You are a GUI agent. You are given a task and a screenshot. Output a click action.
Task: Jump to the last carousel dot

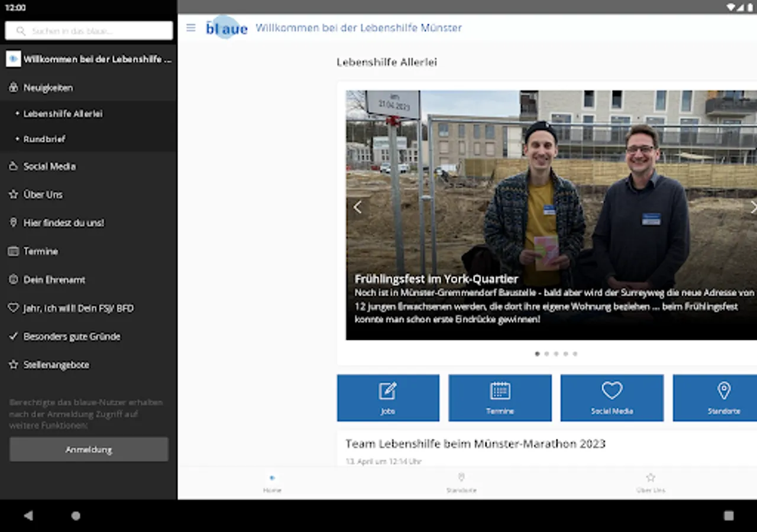tap(575, 353)
